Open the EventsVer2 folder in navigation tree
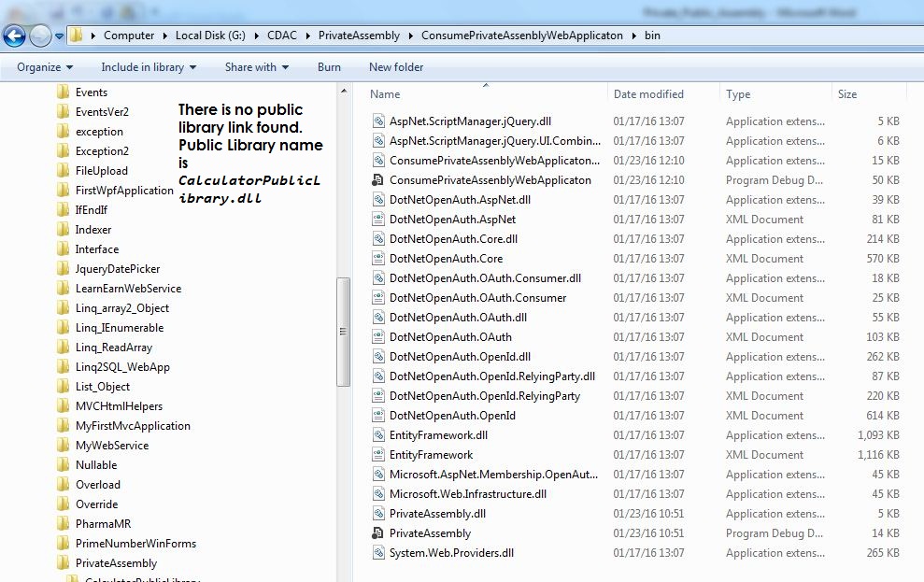This screenshot has height=582, width=924. [102, 112]
